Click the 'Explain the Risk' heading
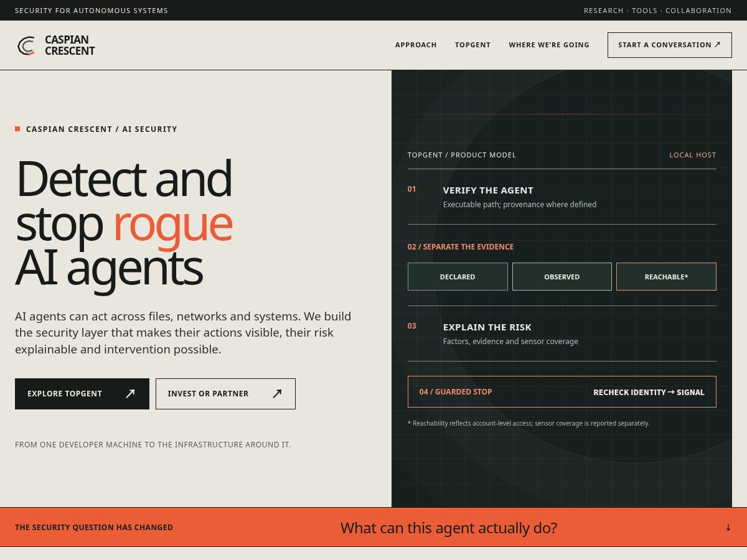The image size is (747, 560). 487,327
